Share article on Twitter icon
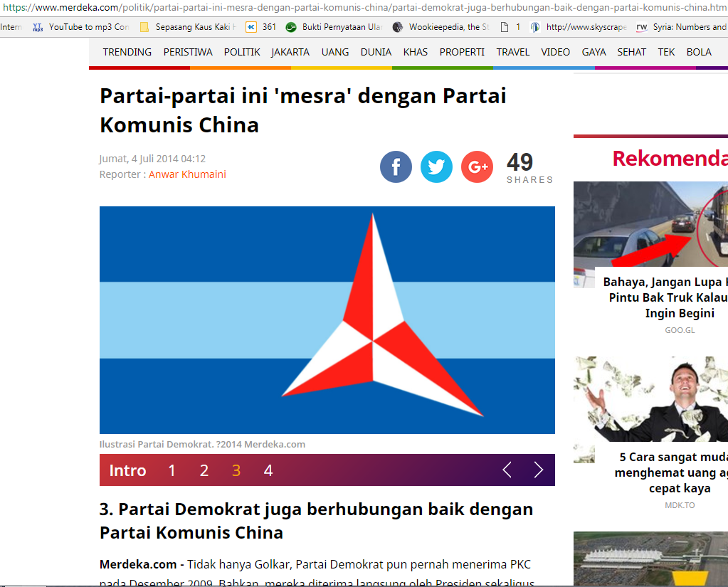The width and height of the screenshot is (728, 587). click(x=436, y=166)
